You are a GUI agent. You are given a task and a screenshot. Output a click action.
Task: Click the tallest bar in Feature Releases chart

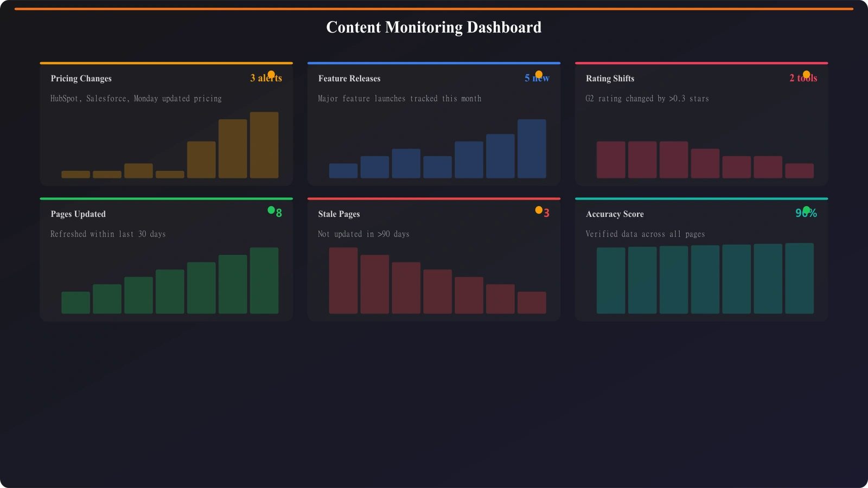pyautogui.click(x=532, y=149)
